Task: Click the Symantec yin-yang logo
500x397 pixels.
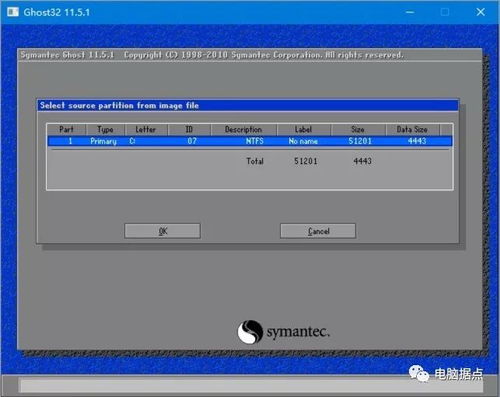Action: click(x=250, y=331)
